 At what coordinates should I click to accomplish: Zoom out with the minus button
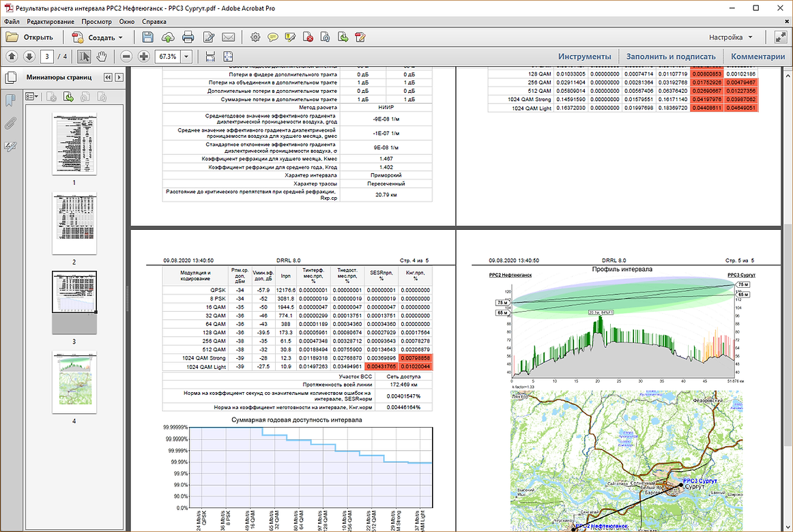pos(126,57)
